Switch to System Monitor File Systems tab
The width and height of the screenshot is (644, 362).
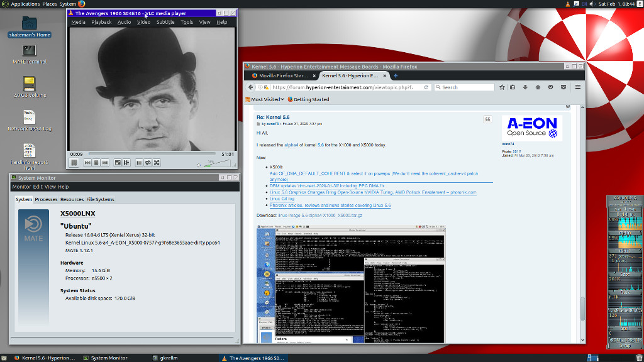click(x=100, y=199)
